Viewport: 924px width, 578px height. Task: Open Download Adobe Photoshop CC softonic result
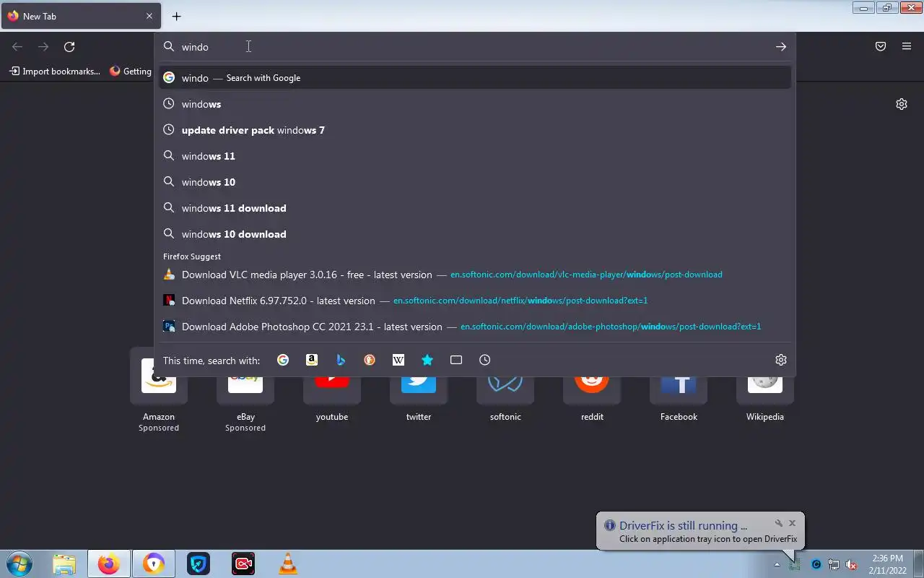coord(475,327)
